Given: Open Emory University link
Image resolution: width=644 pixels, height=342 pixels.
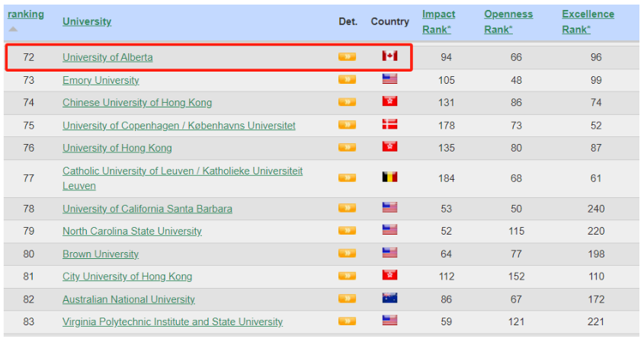Looking at the screenshot, I should point(101,80).
